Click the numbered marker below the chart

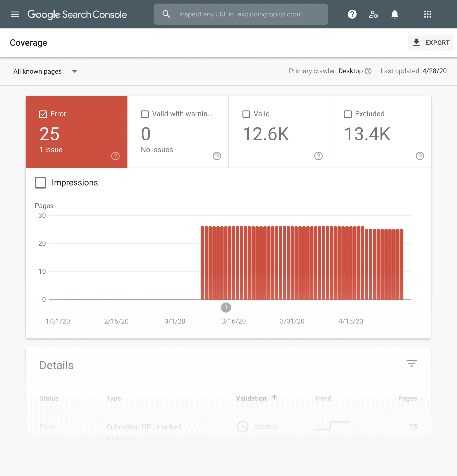pos(226,307)
